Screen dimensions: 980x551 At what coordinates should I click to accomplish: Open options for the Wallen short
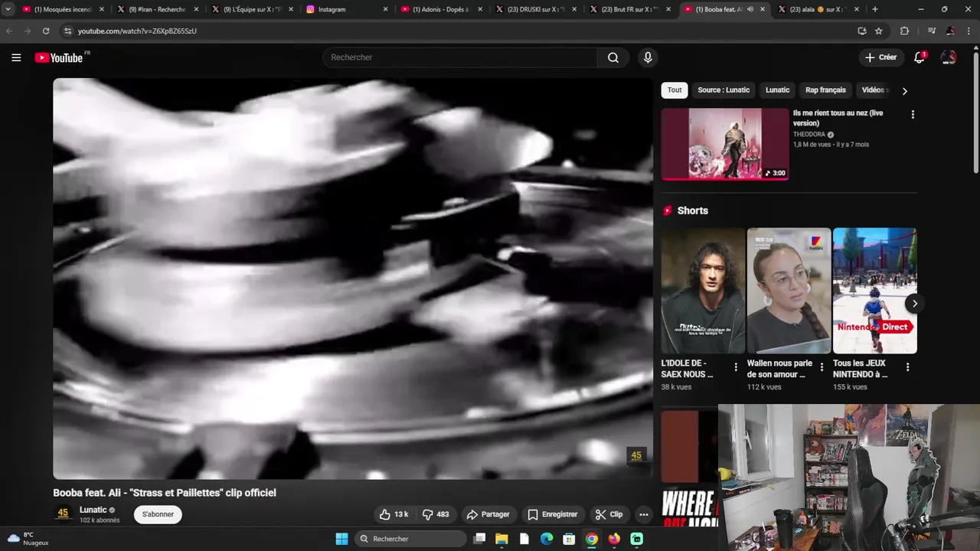[x=822, y=367]
